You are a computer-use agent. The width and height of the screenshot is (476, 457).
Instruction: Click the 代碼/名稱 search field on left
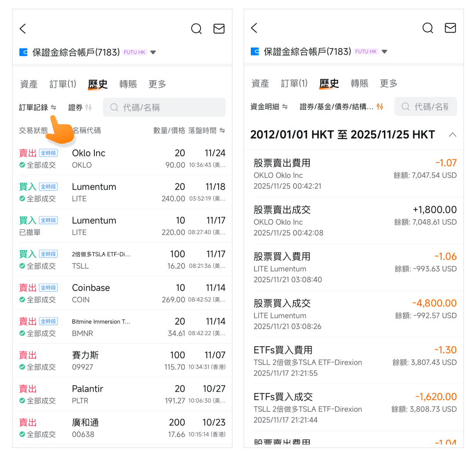pyautogui.click(x=164, y=107)
